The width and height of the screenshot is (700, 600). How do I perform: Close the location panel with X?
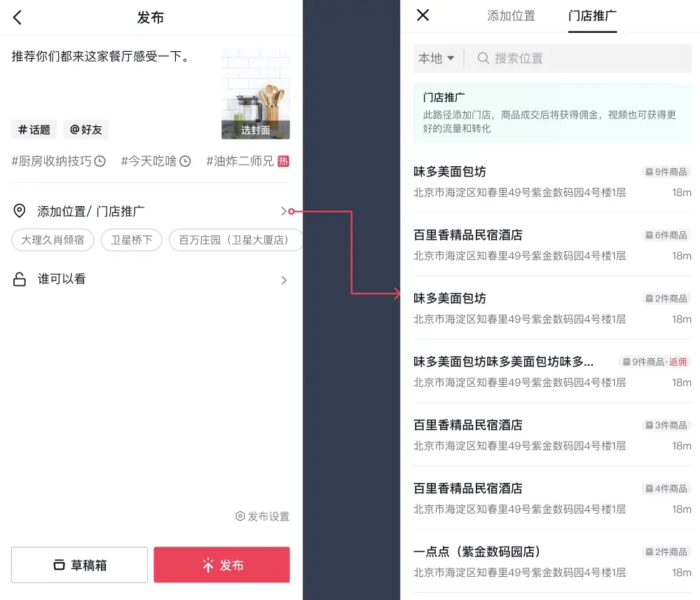[423, 15]
